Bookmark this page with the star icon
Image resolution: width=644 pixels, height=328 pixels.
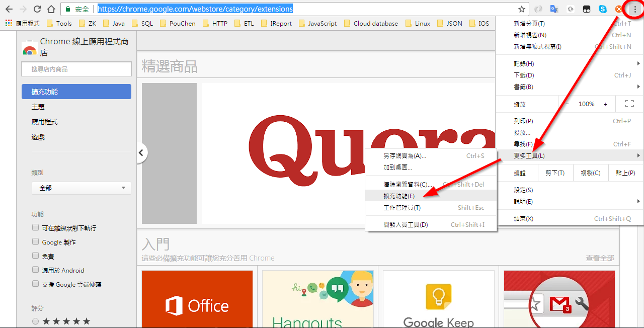(522, 9)
